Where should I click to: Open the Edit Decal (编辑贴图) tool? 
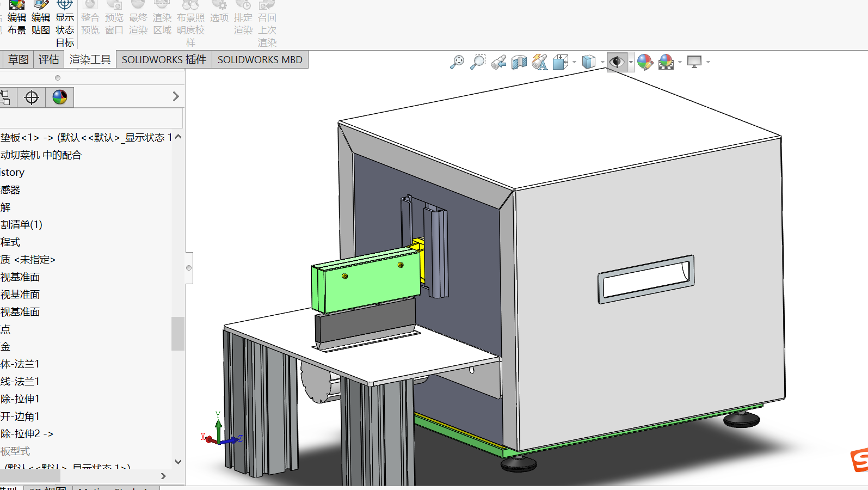[41, 18]
